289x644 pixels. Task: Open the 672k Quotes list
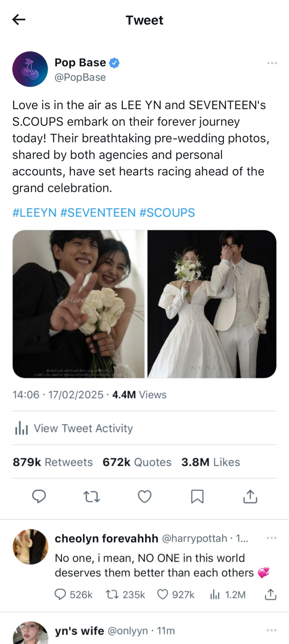point(137,462)
